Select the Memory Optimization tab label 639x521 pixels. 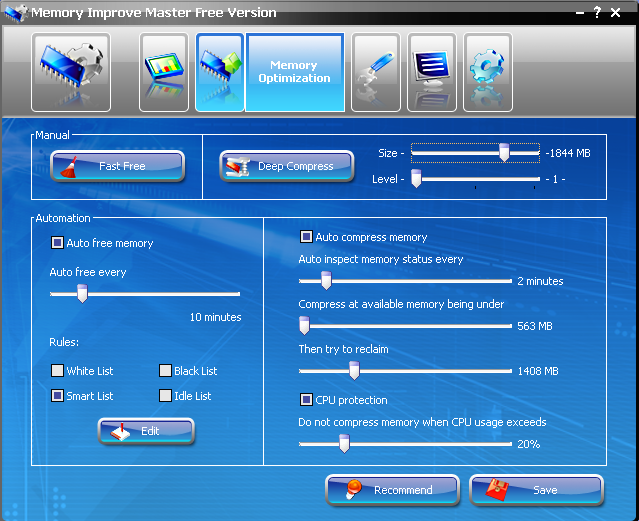coord(295,72)
